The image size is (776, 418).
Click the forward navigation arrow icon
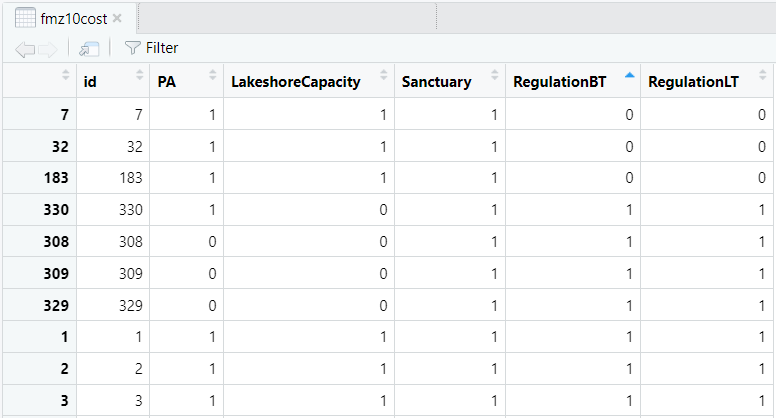point(48,49)
